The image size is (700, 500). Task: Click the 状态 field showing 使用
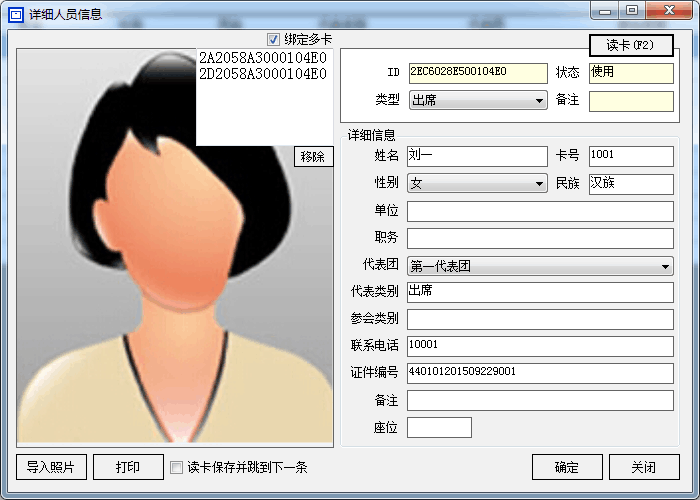[631, 73]
